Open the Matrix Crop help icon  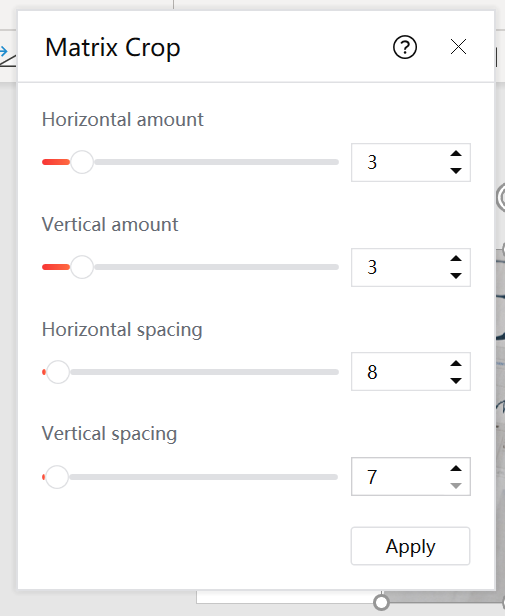click(x=405, y=48)
